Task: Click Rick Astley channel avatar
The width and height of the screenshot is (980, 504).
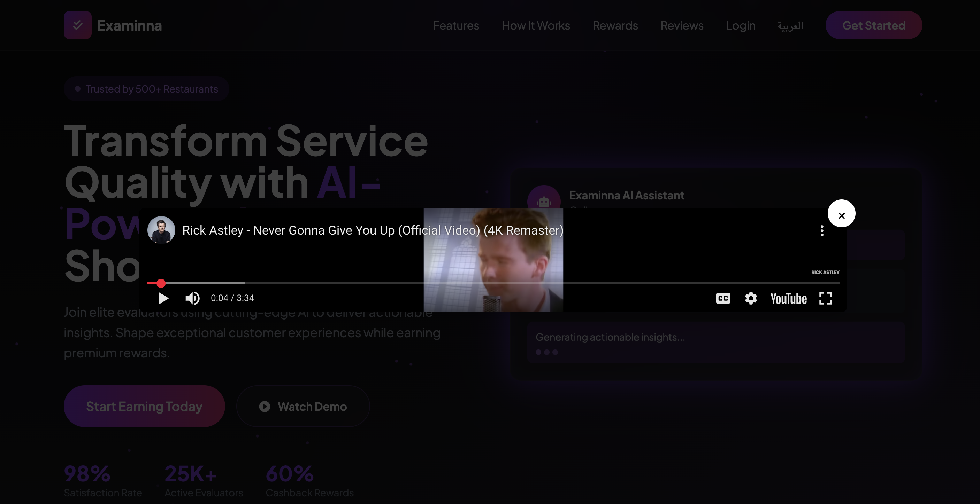Action: pyautogui.click(x=161, y=230)
